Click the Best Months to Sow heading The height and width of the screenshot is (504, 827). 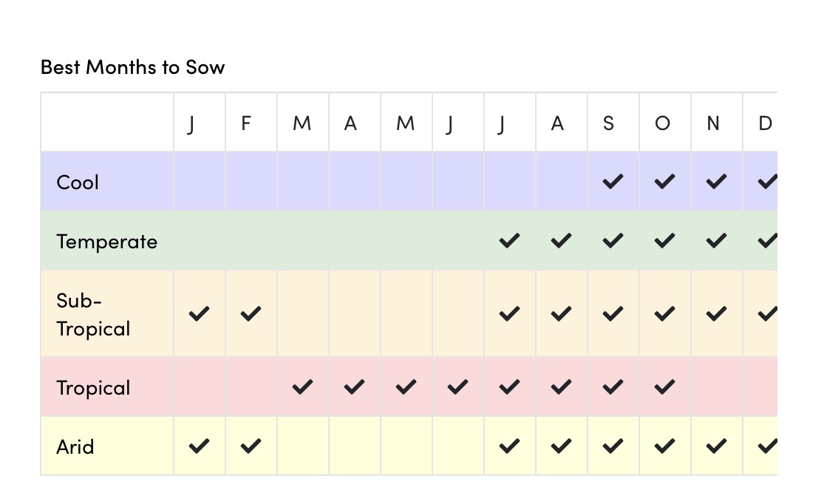point(132,67)
